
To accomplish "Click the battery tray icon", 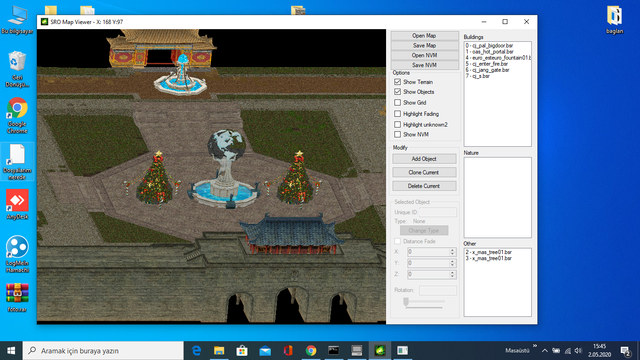I will click(x=556, y=351).
